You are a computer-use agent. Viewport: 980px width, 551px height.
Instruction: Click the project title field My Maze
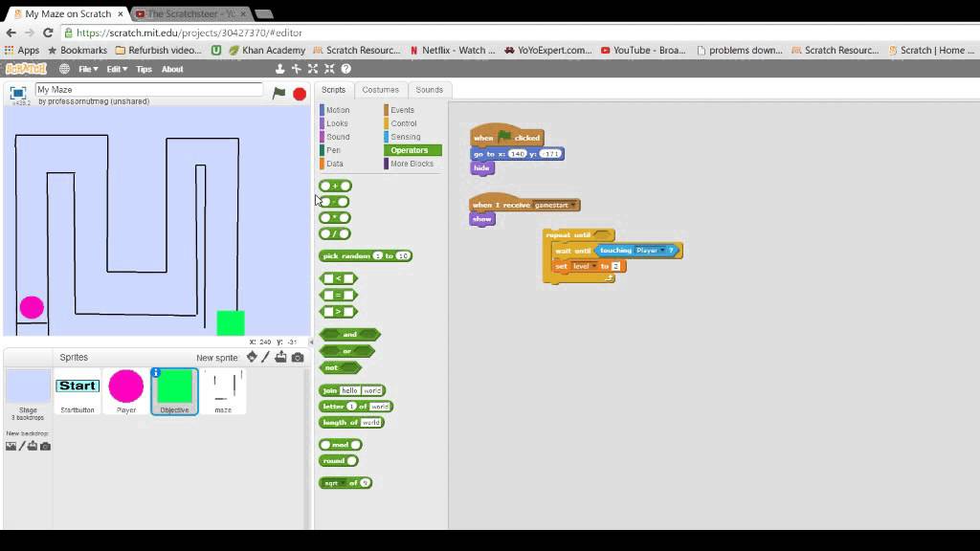point(148,90)
